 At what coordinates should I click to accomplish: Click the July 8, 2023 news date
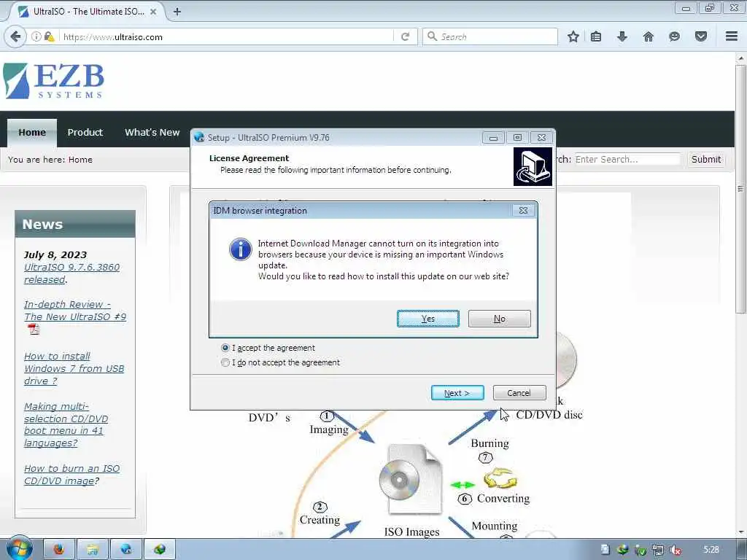pos(55,254)
